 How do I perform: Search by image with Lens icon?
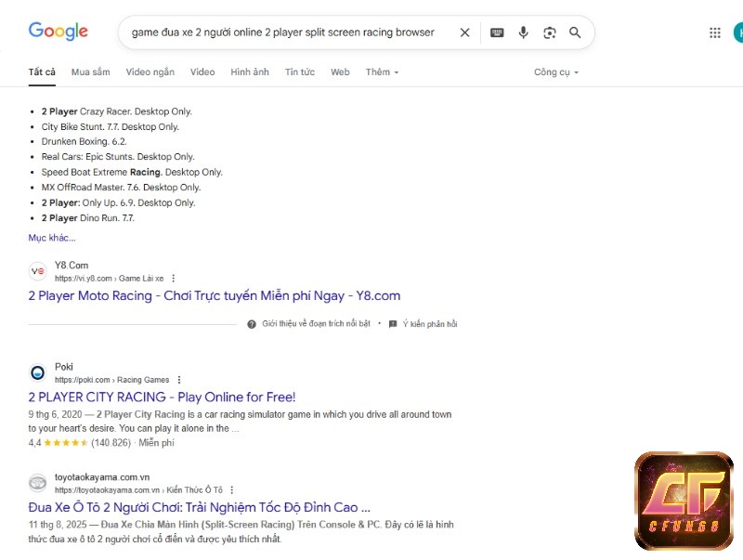(549, 33)
